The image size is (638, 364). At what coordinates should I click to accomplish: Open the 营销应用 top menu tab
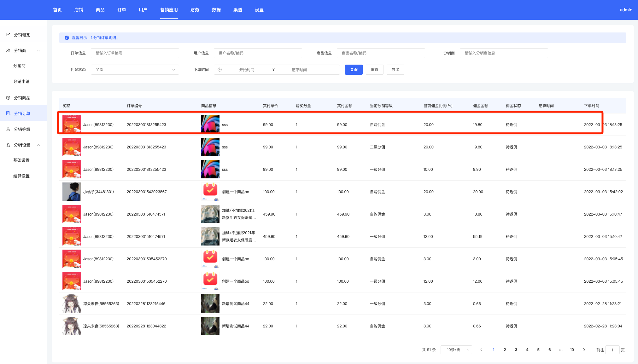tap(169, 10)
